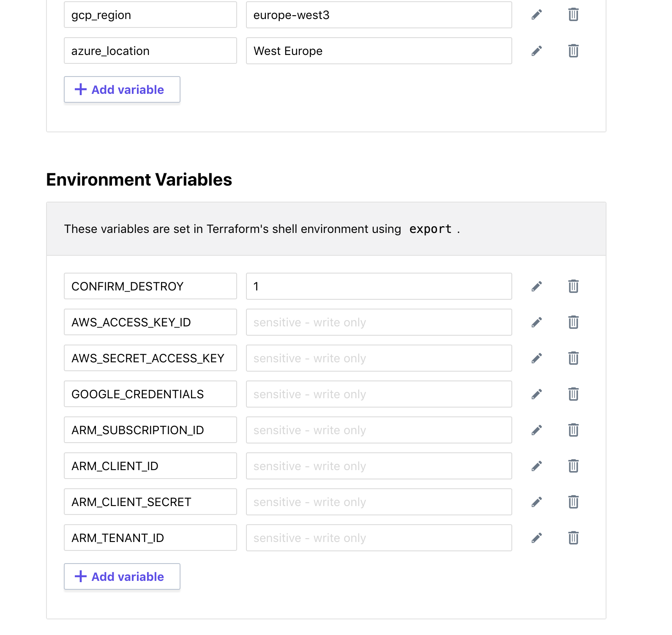Click the sensitive value field for ARM_CLIENT_SECRET
Screen dimensions: 672x635
click(379, 502)
